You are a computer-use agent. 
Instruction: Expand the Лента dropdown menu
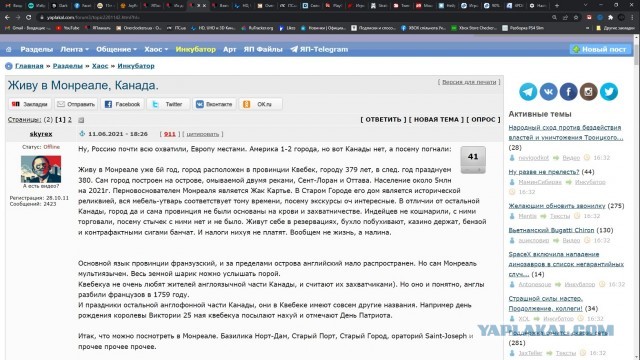pos(74,49)
